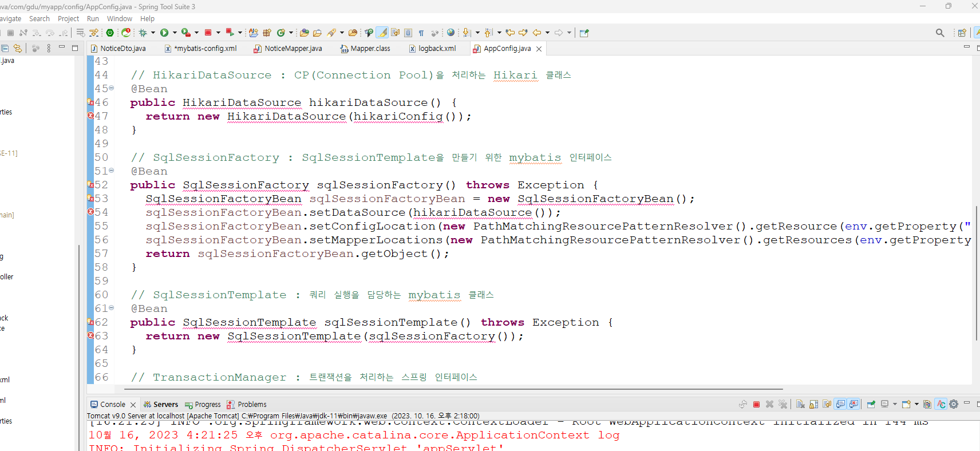This screenshot has height=451, width=980.
Task: Switch to NoticeDto.java editor tab
Action: click(x=118, y=49)
